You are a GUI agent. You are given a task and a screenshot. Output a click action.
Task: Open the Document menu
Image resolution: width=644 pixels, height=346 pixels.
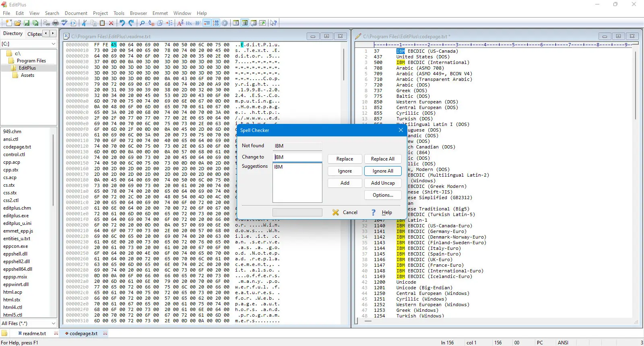coord(76,13)
